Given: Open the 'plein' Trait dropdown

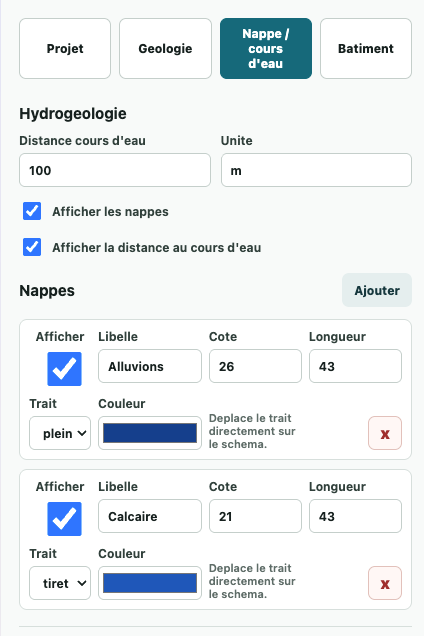Looking at the screenshot, I should [60, 433].
